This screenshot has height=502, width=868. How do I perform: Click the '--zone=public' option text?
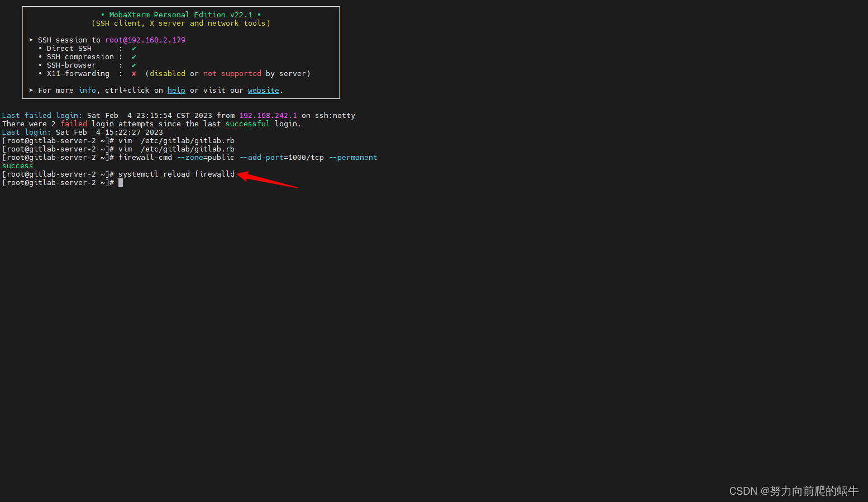tap(206, 158)
